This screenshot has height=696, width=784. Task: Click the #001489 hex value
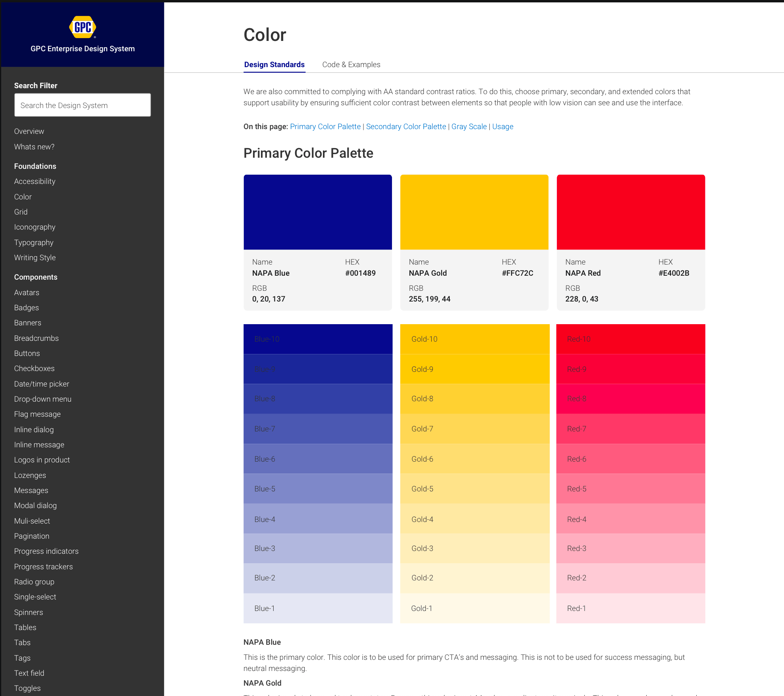point(360,273)
